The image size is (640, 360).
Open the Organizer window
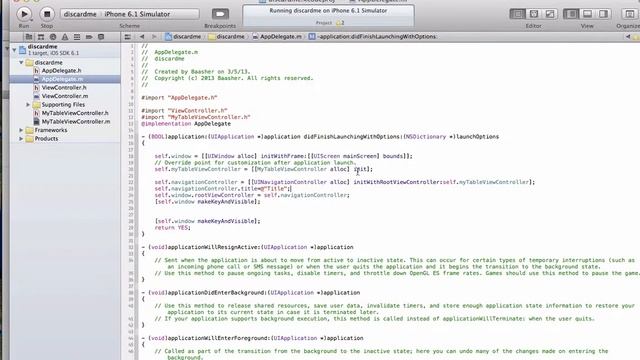630,14
